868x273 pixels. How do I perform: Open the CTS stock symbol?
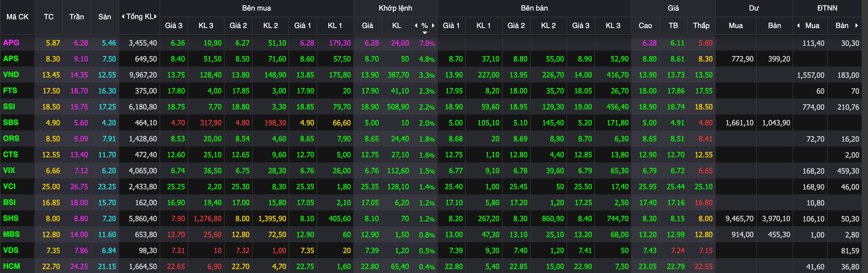tap(11, 155)
